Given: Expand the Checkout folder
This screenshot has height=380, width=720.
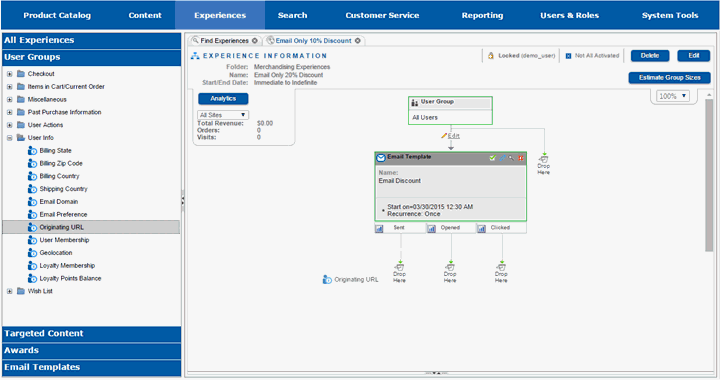Looking at the screenshot, I should [10, 73].
